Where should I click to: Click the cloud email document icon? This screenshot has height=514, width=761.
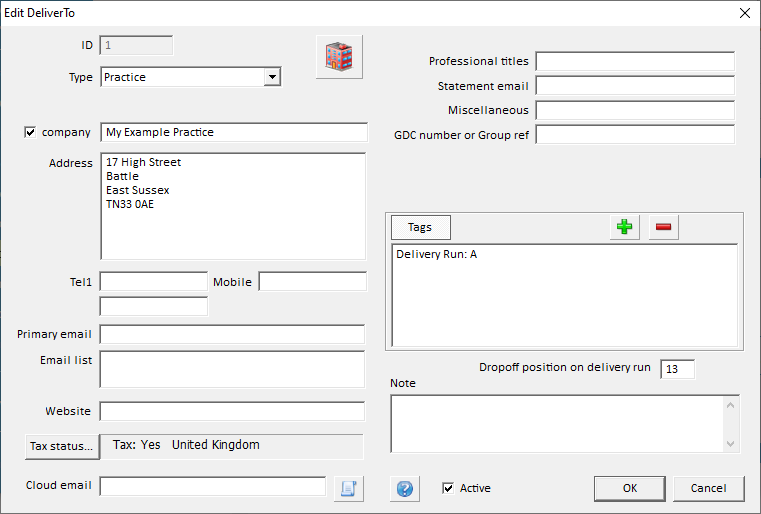pyautogui.click(x=349, y=488)
